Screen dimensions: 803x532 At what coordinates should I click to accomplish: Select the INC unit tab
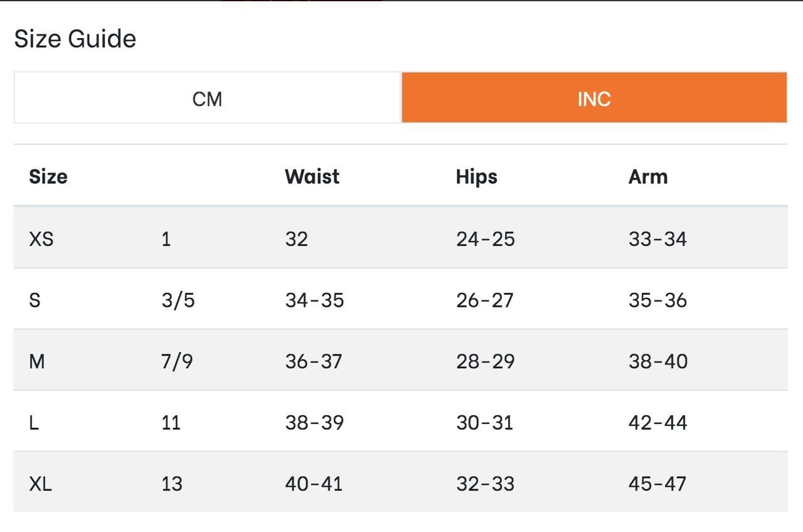point(593,98)
